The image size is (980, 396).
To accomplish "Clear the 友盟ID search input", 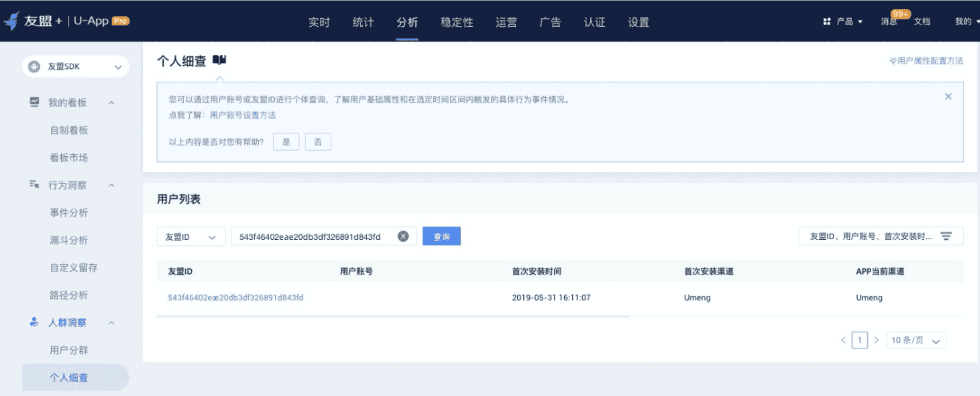I will coord(403,236).
